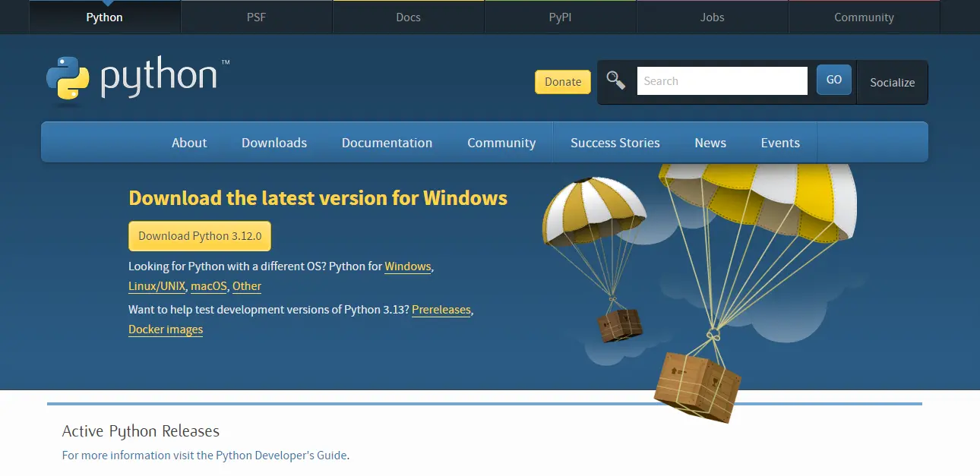The image size is (980, 476).
Task: Click the magnifying glass search icon
Action: tap(617, 79)
